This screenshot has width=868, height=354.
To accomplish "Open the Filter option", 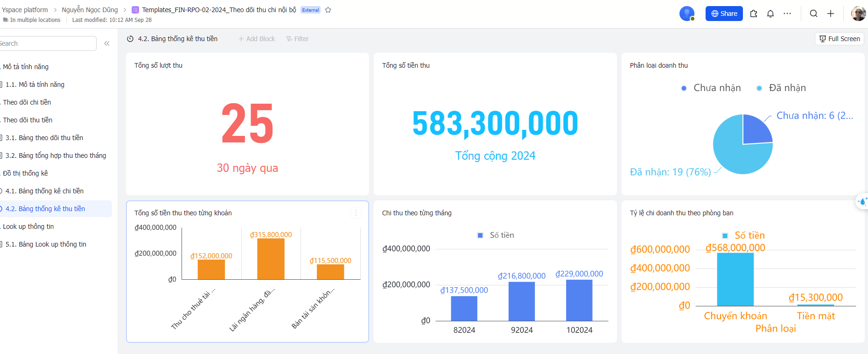I will pyautogui.click(x=297, y=39).
